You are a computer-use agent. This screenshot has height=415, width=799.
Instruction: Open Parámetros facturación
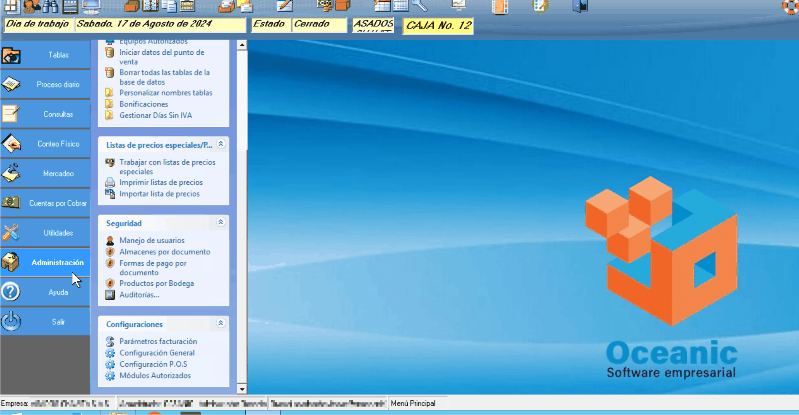[x=157, y=342]
